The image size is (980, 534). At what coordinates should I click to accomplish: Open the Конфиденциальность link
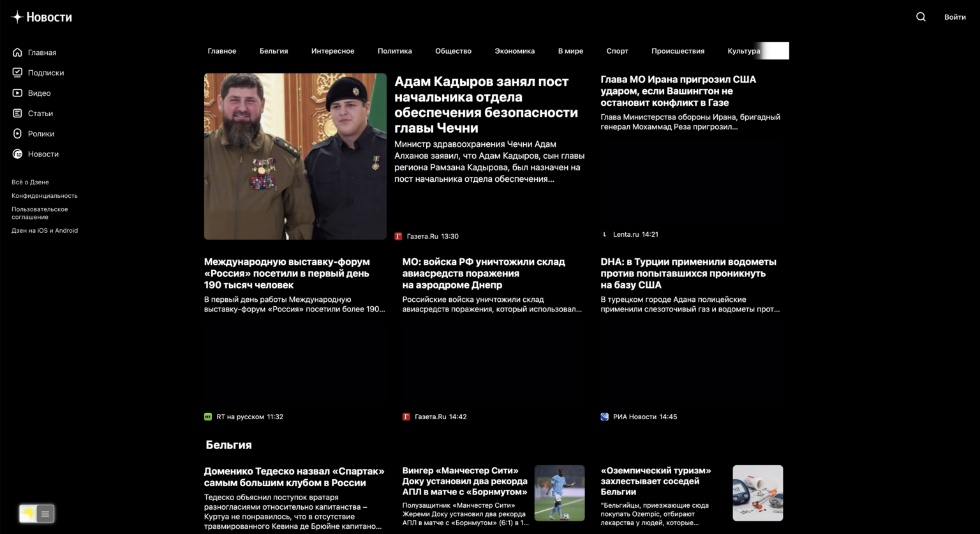pyautogui.click(x=44, y=195)
